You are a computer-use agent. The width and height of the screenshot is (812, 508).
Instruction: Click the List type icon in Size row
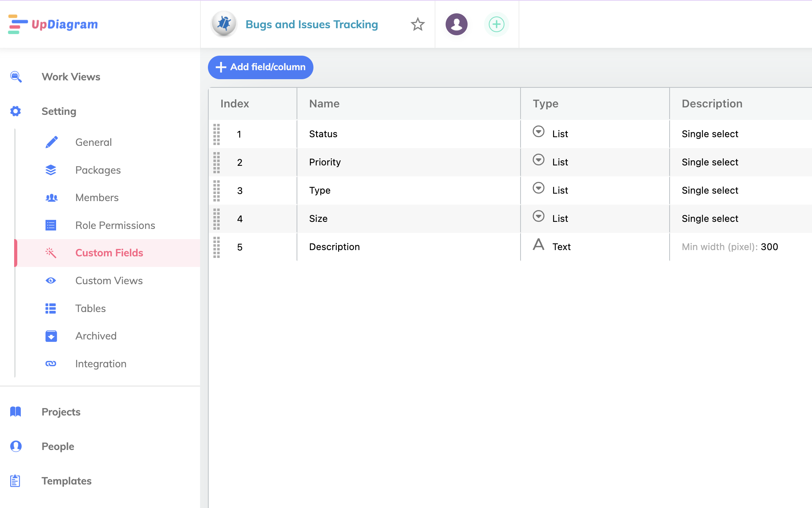(x=539, y=216)
